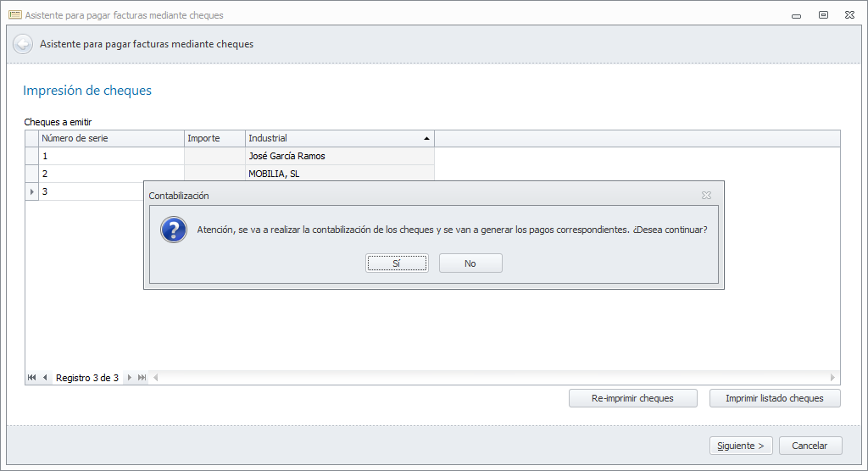The image size is (868, 471).
Task: Go to previous record navigator arrow
Action: (x=46, y=378)
